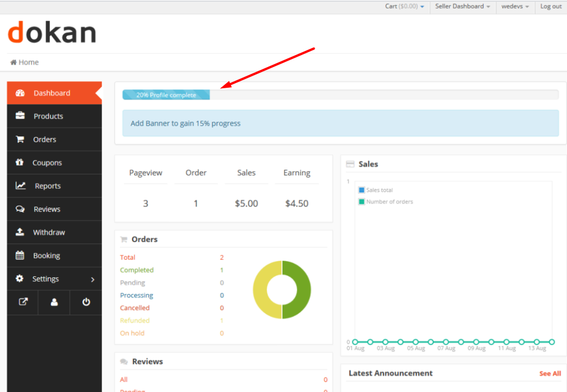Image resolution: width=567 pixels, height=392 pixels.
Task: Click the Refunded orders link
Action: tap(135, 320)
